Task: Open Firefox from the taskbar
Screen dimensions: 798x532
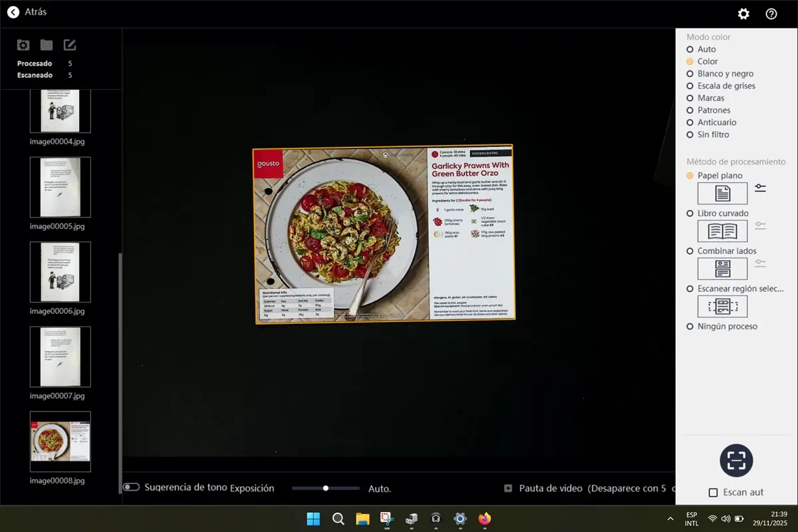Action: [484, 519]
